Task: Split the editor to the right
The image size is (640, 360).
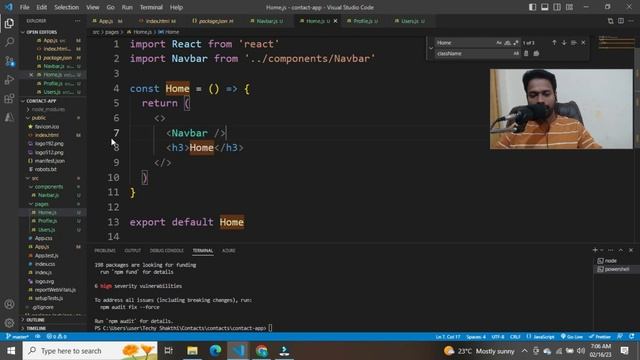Action: (x=621, y=21)
